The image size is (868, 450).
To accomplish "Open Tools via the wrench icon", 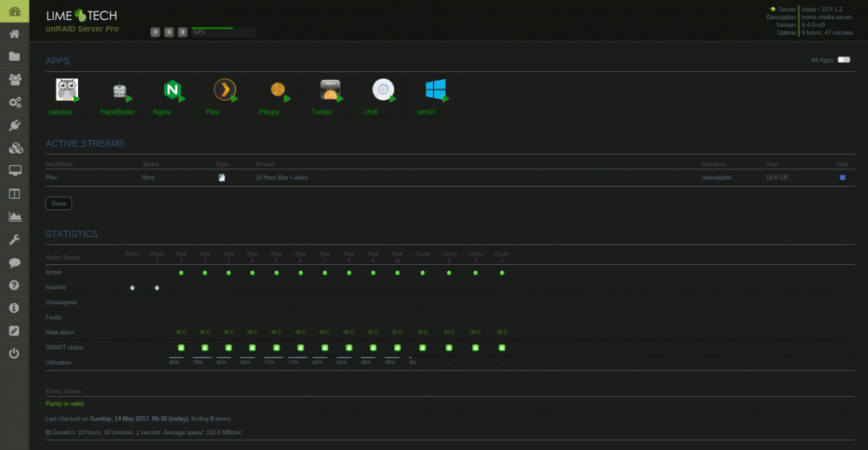I will (x=15, y=240).
